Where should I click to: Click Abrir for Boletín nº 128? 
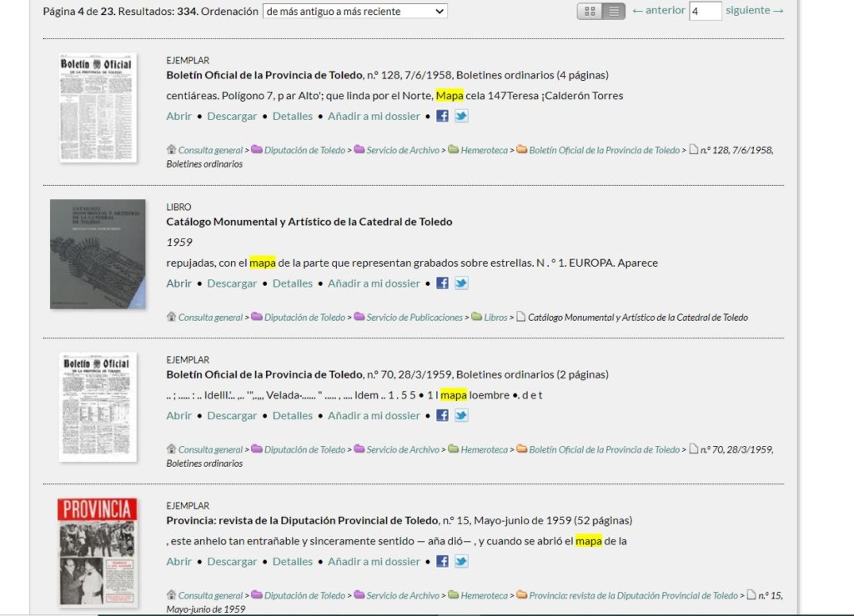point(179,116)
